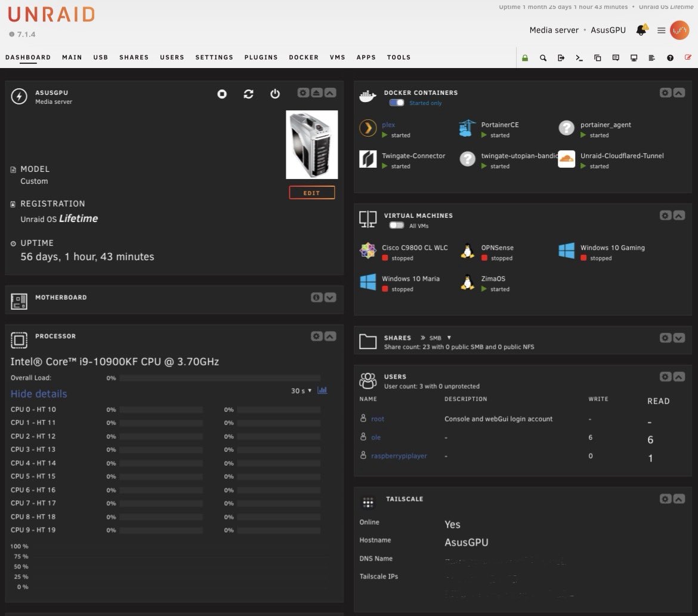This screenshot has width=698, height=616.
Task: Open gear settings in ASUSGPU panel
Action: coord(303,93)
